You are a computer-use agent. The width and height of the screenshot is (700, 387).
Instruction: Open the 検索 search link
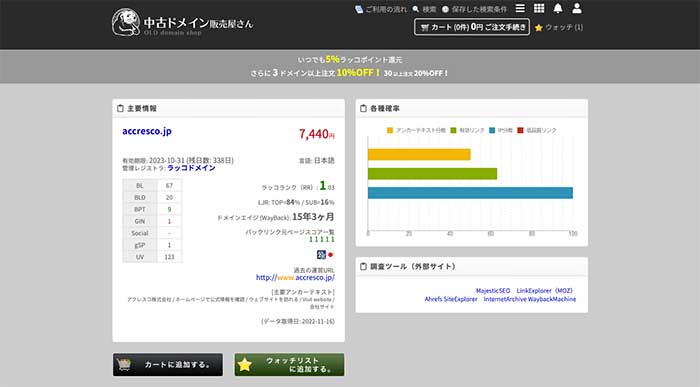pyautogui.click(x=424, y=9)
